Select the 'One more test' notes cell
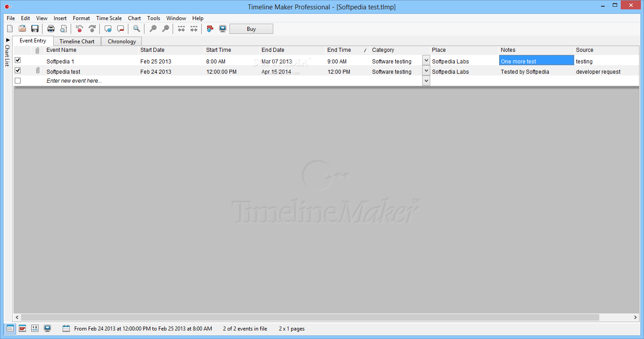Screen dimensions: 644x339 click(536, 60)
